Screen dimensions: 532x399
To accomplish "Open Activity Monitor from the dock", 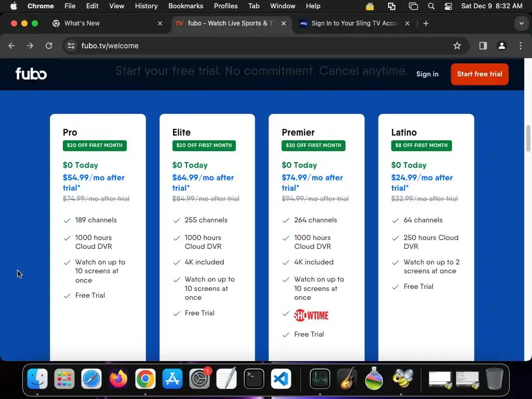I will point(320,379).
